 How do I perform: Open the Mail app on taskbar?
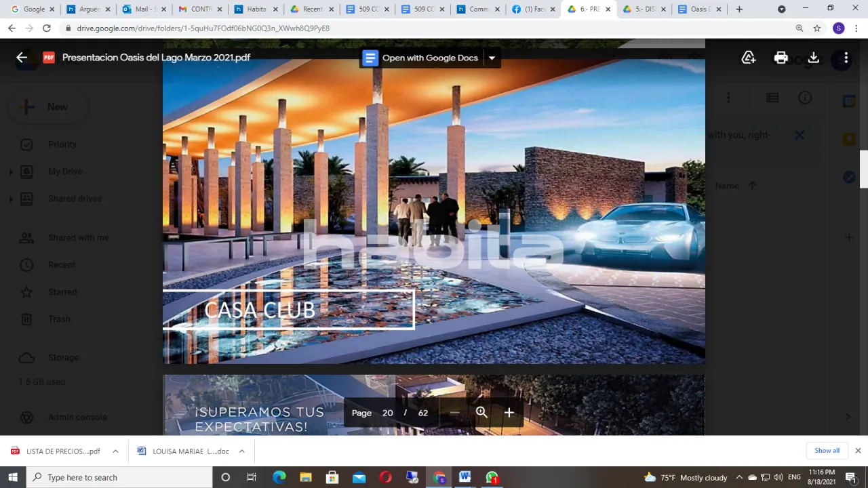coord(359,477)
